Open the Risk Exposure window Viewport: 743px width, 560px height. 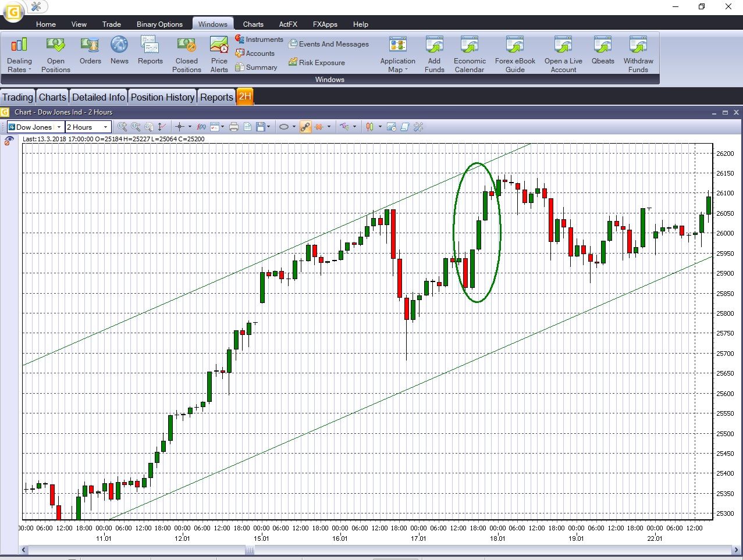point(317,62)
